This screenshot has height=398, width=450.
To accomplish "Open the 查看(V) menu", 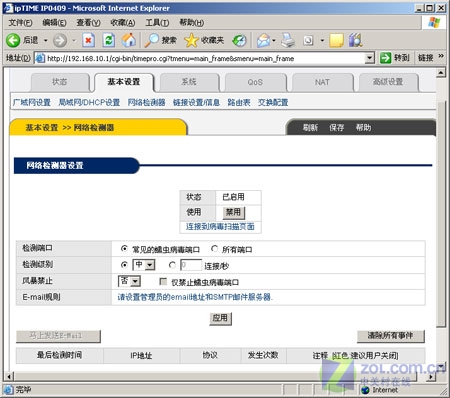I will pyautogui.click(x=88, y=23).
